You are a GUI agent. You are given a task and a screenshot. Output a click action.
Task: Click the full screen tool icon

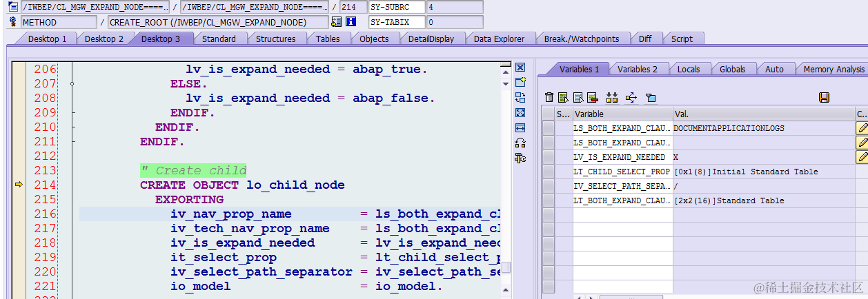pyautogui.click(x=520, y=112)
